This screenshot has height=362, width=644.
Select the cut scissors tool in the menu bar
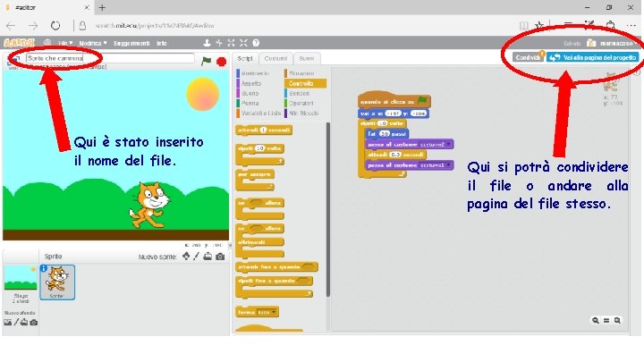click(x=219, y=43)
